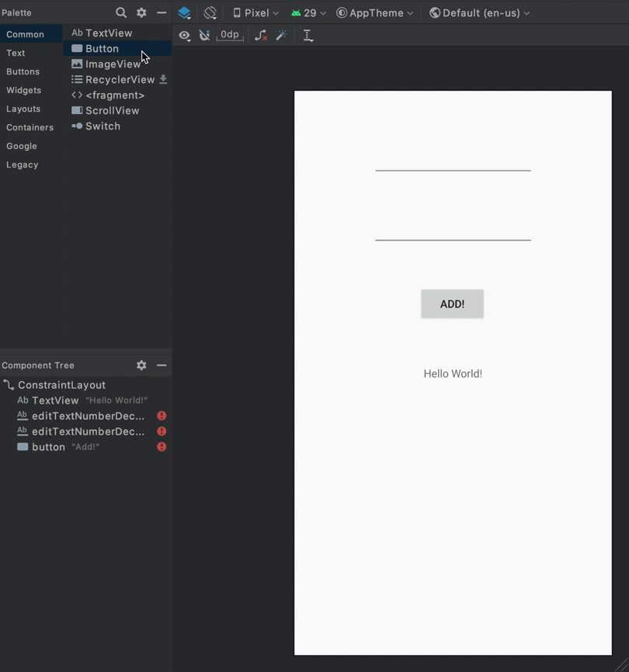
Task: Select first editTextNumberDec item in tree
Action: coord(85,416)
